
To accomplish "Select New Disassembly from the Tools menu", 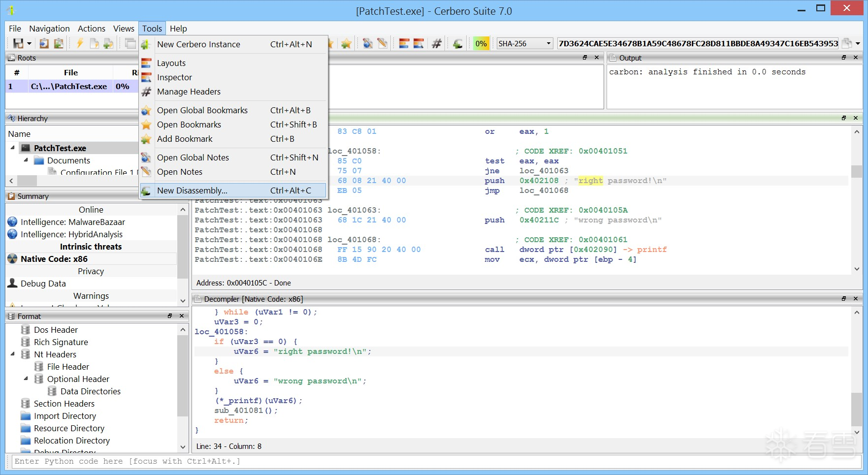I will click(x=192, y=190).
